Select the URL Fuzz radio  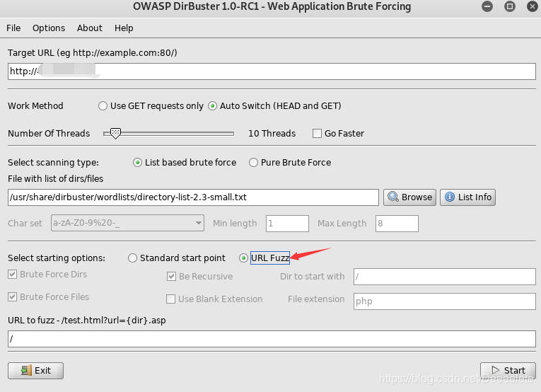(243, 258)
